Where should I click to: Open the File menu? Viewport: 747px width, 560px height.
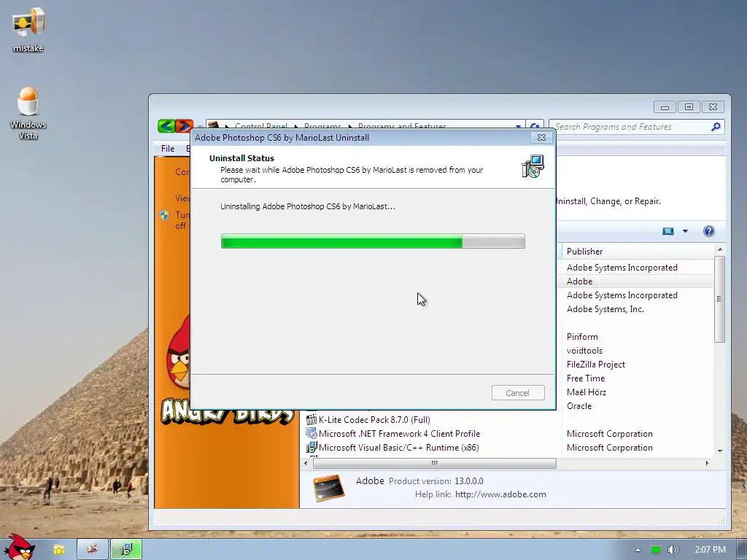pyautogui.click(x=168, y=149)
